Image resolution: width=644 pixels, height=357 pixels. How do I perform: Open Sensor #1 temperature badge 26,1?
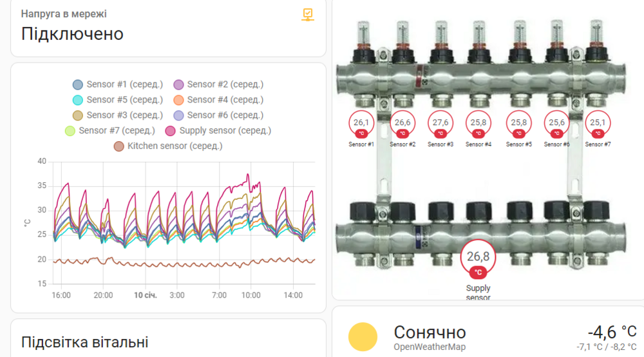pos(361,124)
